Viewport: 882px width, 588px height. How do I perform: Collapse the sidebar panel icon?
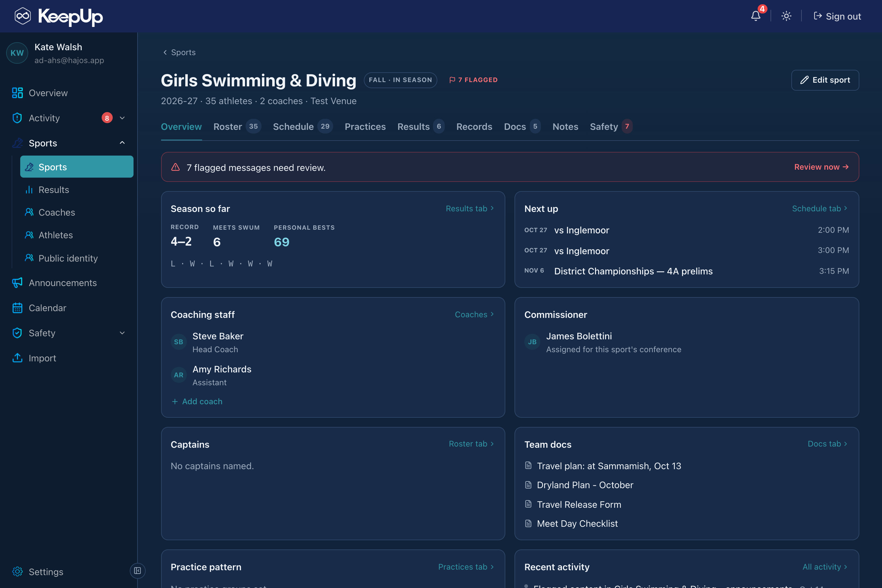[x=138, y=570]
